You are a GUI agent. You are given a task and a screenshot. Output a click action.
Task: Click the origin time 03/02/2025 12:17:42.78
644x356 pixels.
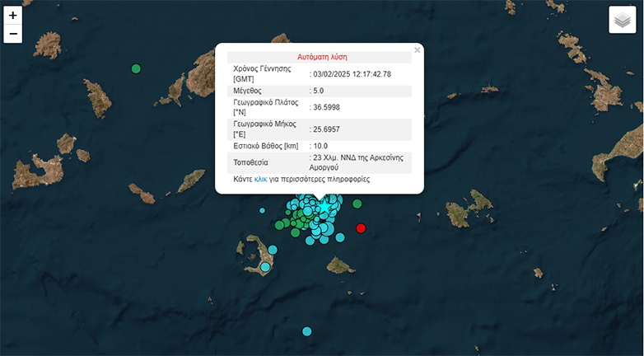(352, 74)
